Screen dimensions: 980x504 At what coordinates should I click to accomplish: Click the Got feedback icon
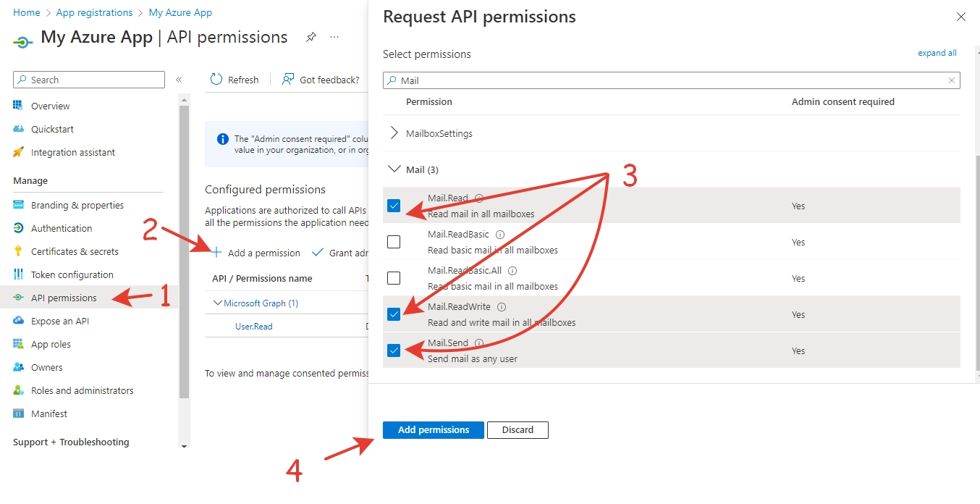pos(288,80)
